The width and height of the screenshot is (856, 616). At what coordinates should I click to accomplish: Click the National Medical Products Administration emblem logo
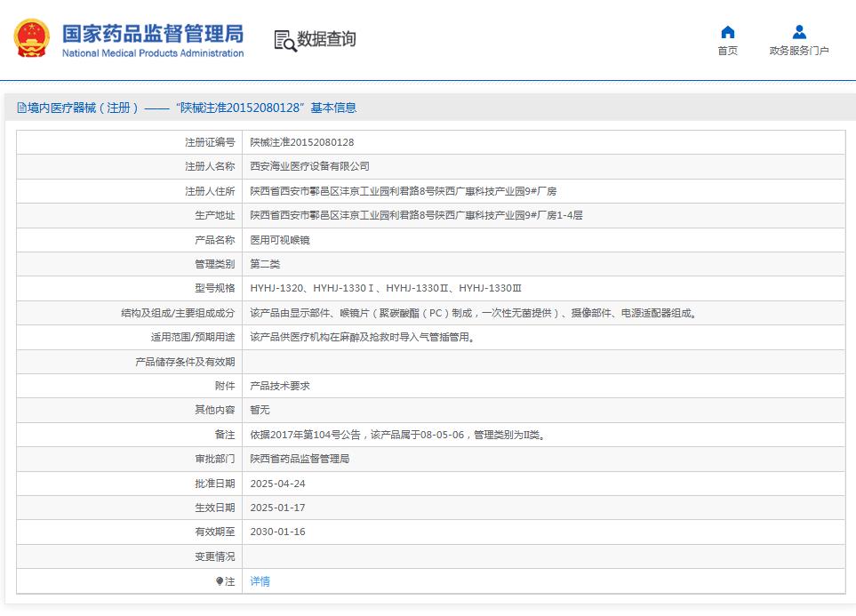[x=30, y=37]
